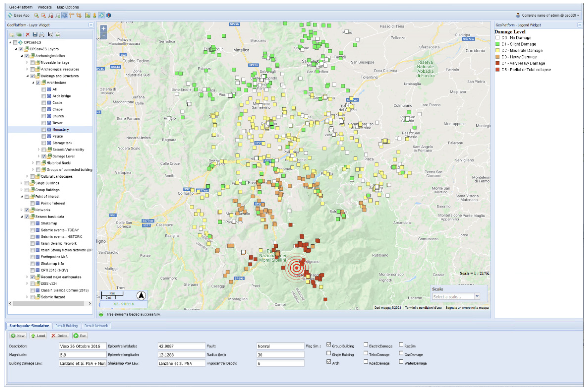Click the print layer icon
The height and width of the screenshot is (390, 588).
point(42,35)
